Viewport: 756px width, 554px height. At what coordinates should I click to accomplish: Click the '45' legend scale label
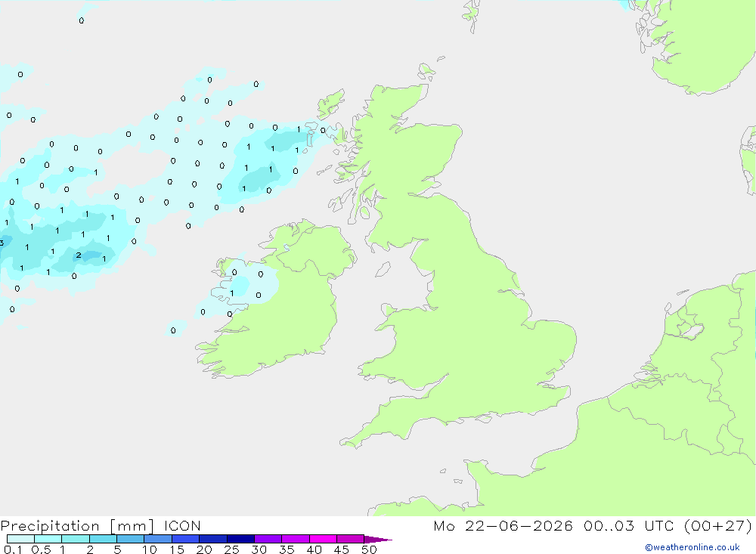[342, 549]
